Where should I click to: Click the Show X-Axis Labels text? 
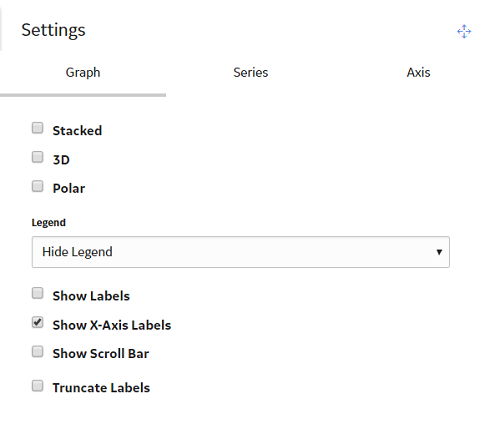(x=112, y=325)
